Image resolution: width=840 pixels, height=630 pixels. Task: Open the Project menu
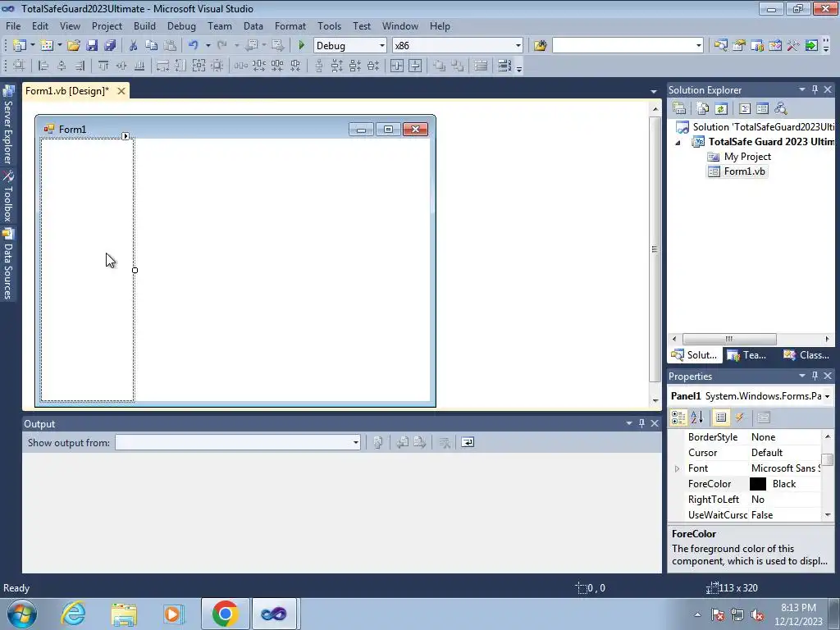(107, 25)
